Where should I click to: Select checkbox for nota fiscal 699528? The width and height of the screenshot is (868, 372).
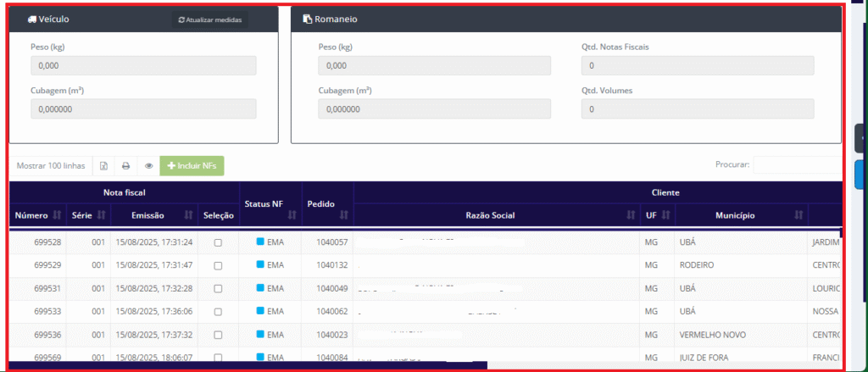click(218, 242)
